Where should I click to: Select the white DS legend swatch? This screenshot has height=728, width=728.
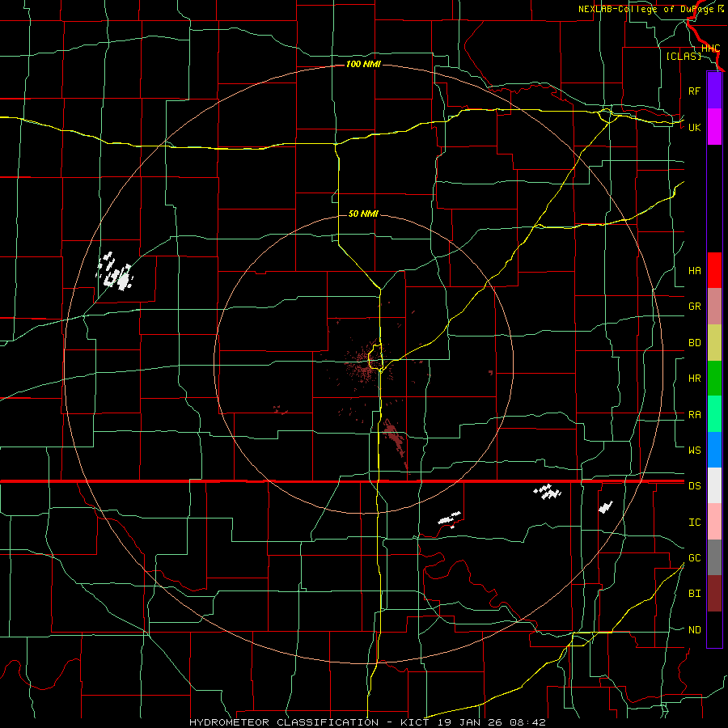coord(714,485)
